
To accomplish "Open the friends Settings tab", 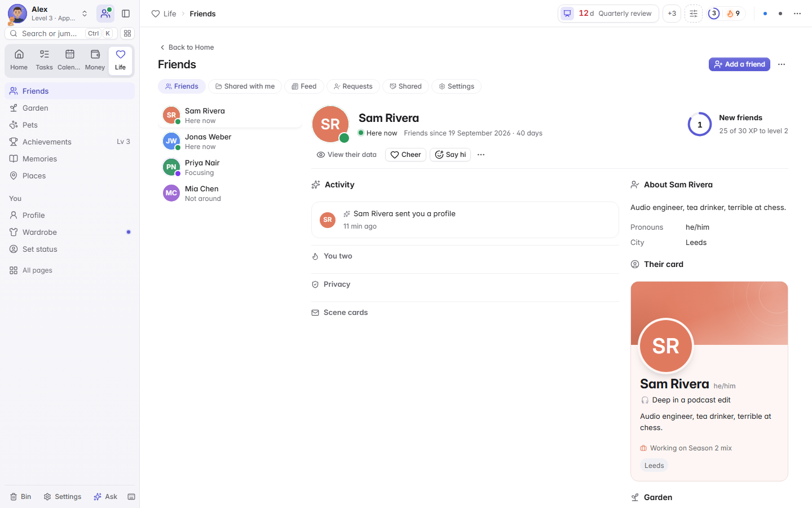I will pos(456,86).
